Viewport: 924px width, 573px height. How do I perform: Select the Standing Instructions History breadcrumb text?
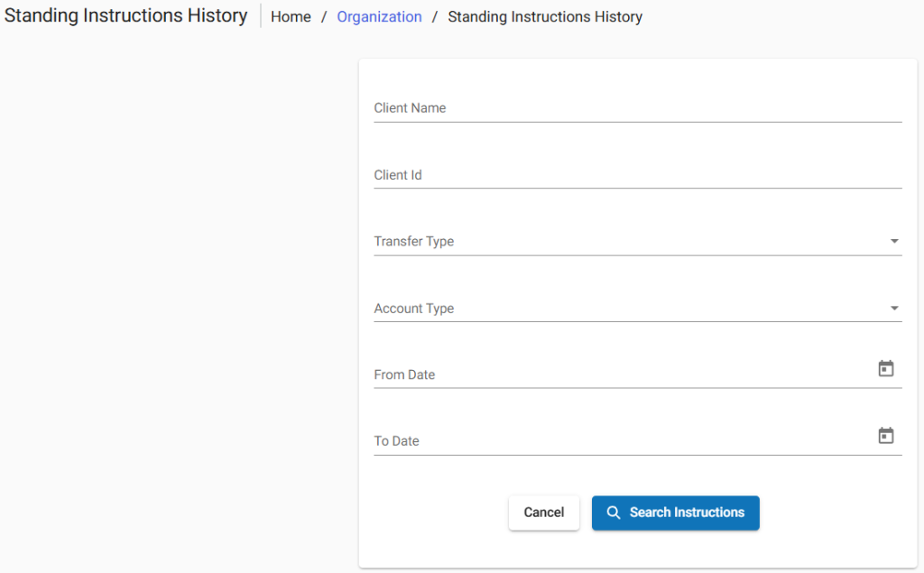(545, 17)
